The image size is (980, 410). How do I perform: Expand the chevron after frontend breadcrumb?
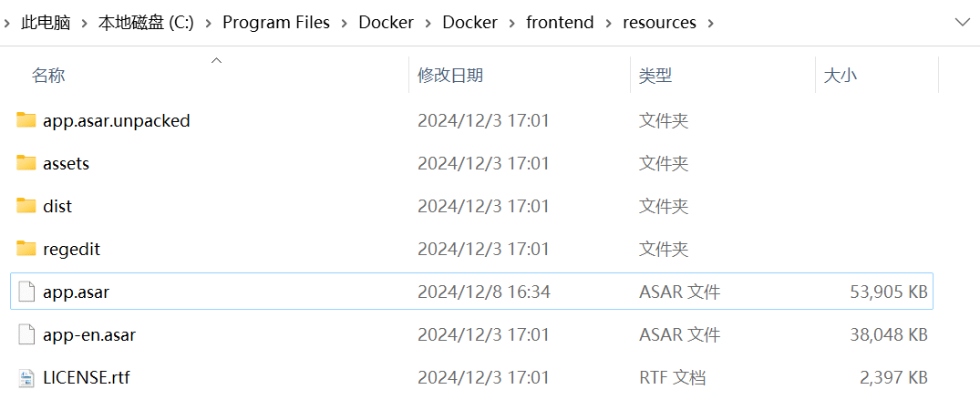point(609,23)
